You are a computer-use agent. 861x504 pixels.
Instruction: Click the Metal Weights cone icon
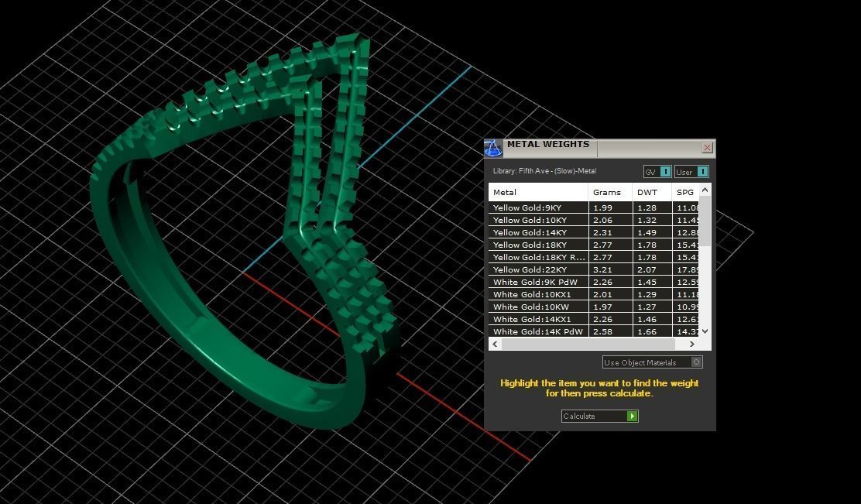[x=492, y=148]
